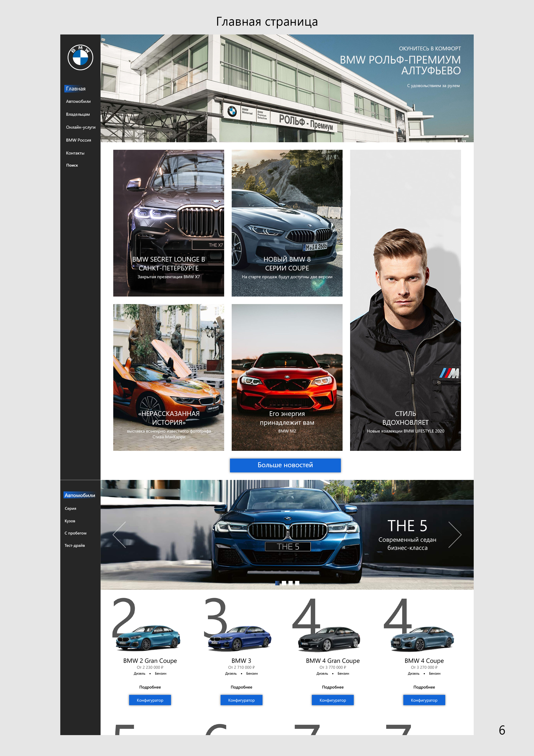Open the Серия submenu item

70,508
